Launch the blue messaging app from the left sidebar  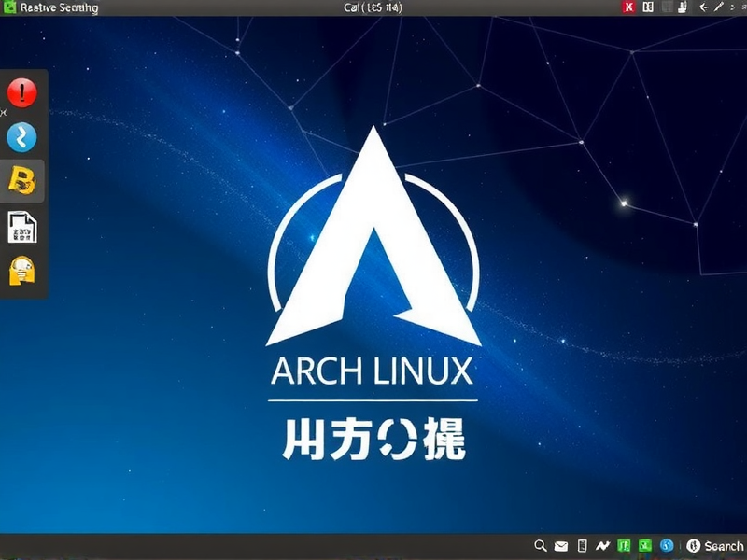coord(21,136)
